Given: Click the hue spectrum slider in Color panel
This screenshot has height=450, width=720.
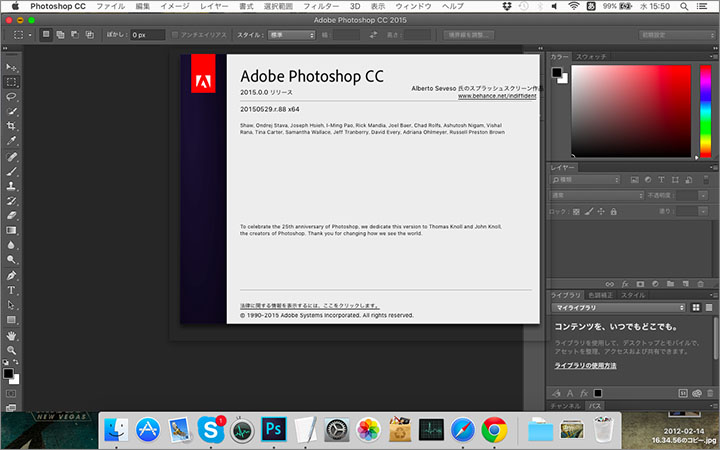Looking at the screenshot, I should tap(705, 111).
